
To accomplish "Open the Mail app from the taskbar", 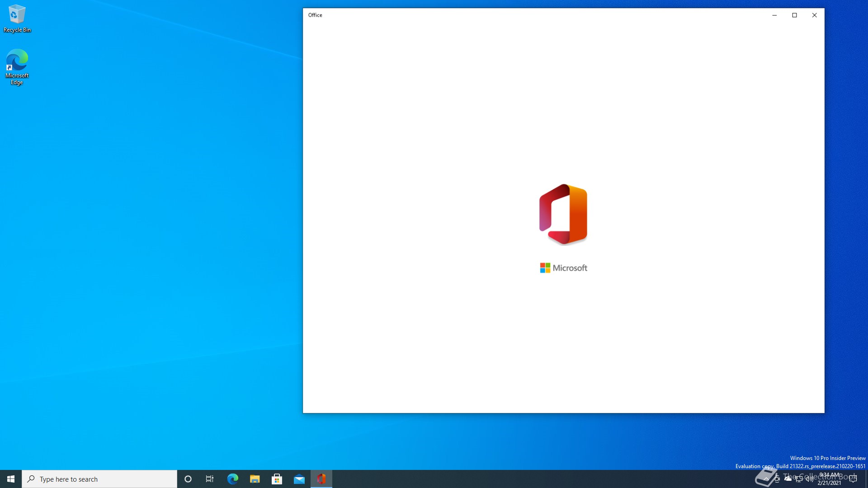I will point(299,479).
